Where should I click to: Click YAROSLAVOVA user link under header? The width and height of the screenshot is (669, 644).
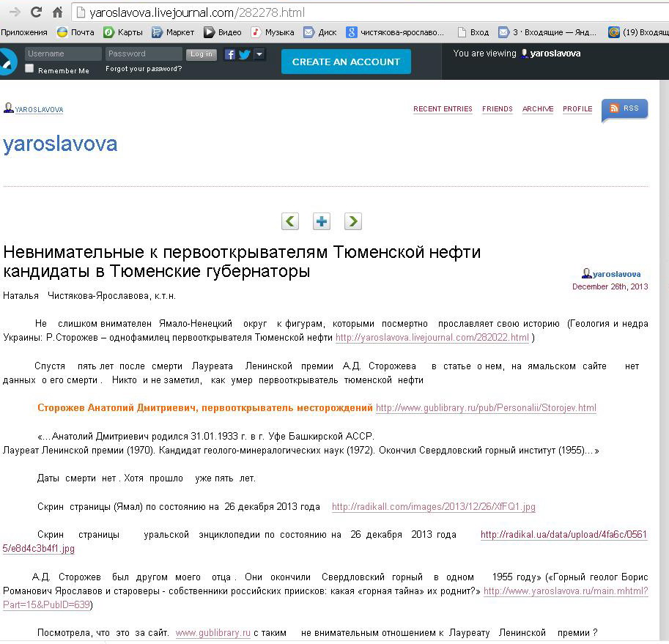pos(39,110)
